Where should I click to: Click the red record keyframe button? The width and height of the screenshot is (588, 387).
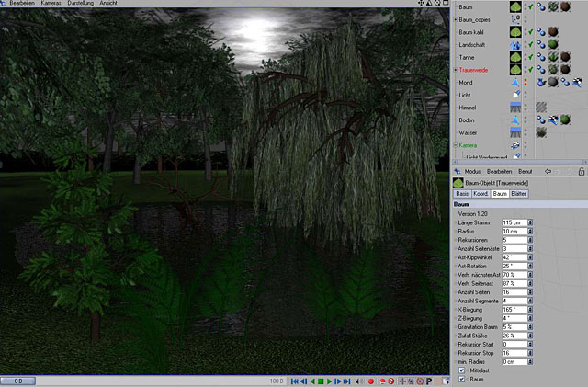[x=371, y=381]
